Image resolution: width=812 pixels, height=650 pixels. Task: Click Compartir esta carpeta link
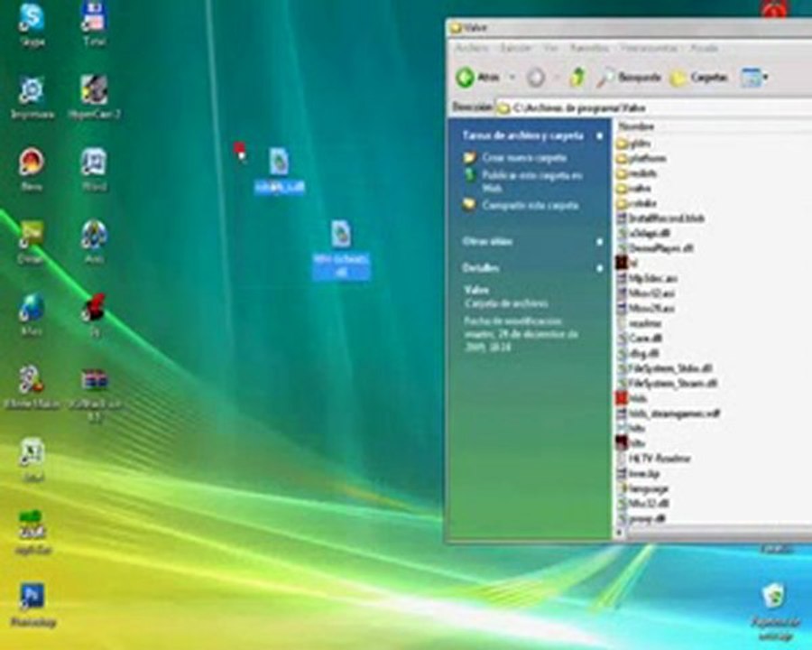pyautogui.click(x=530, y=205)
